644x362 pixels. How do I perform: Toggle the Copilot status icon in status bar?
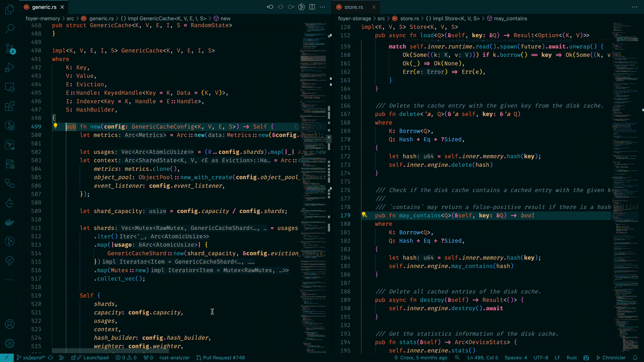(x=586, y=358)
